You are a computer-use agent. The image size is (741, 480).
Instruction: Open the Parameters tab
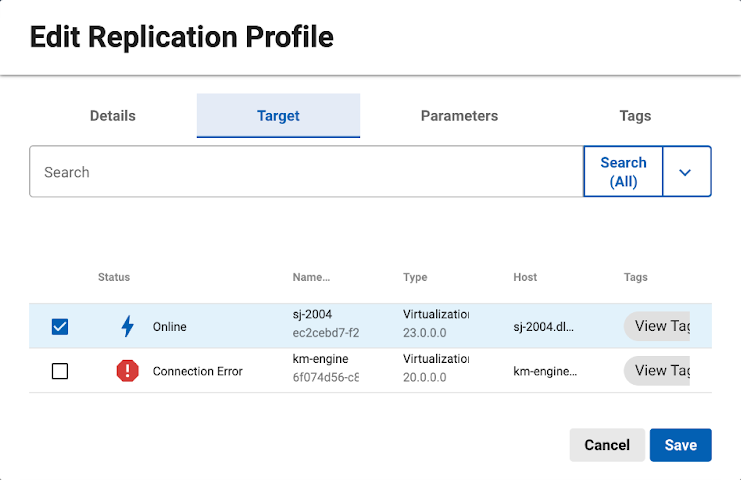(459, 116)
